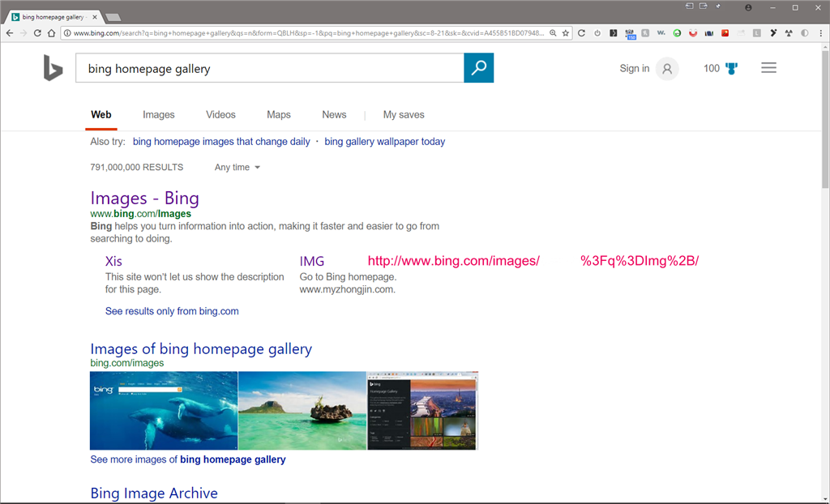Click the Wikipedia extension icon

pos(661,33)
